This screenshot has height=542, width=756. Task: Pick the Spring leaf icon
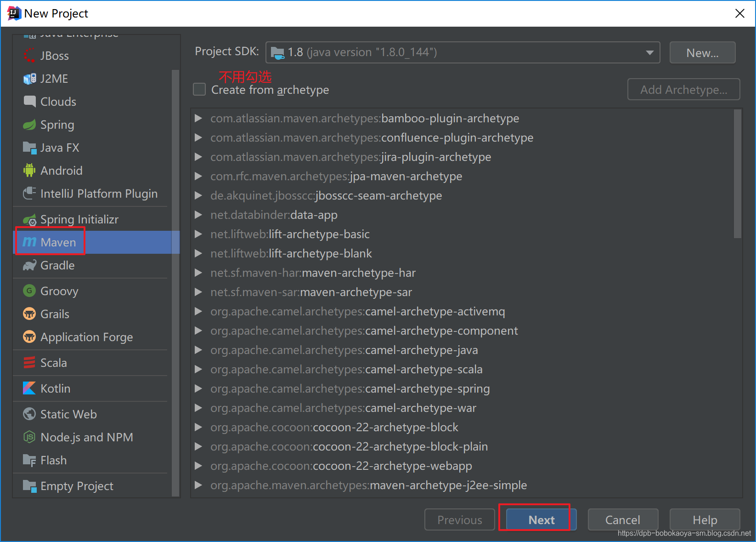click(29, 125)
